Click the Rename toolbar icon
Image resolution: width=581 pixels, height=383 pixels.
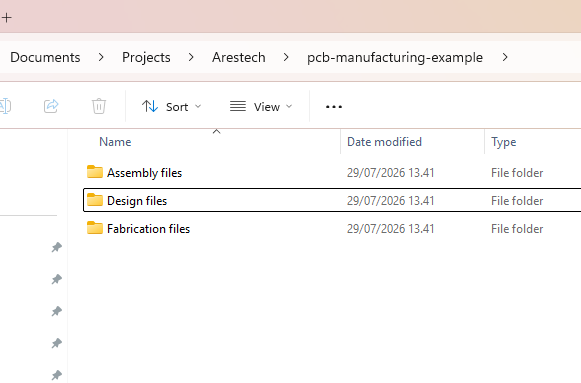pyautogui.click(x=5, y=106)
